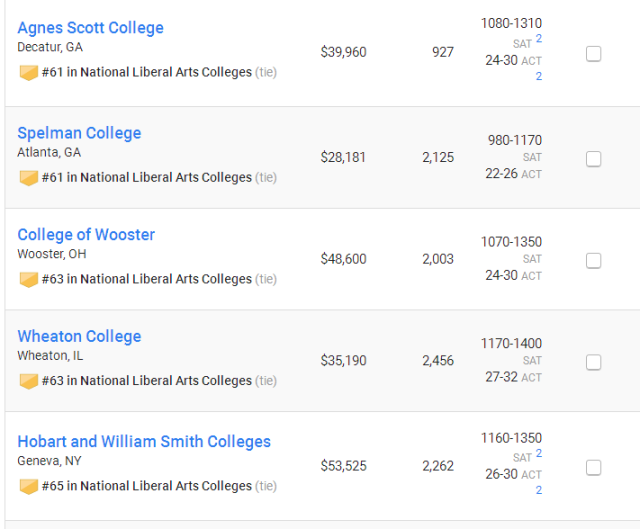Screen dimensions: 640x529
Task: Click the ranking badge icon for Agnes Scott College
Action: pos(29,73)
